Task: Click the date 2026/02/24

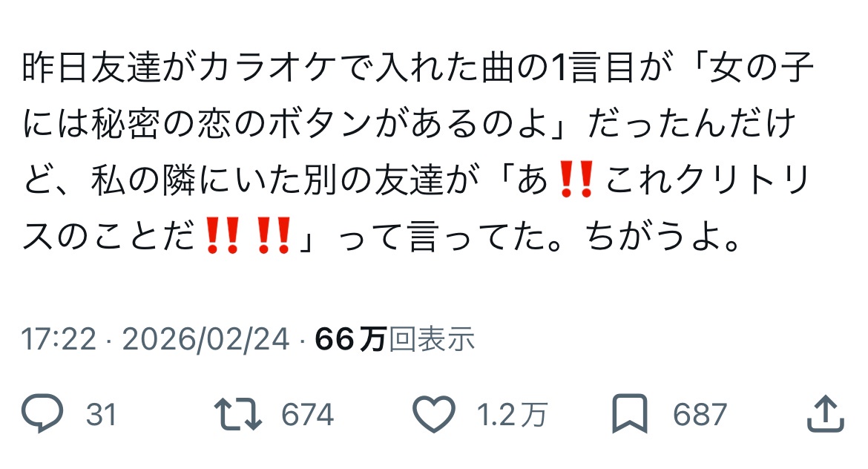Action: tap(206, 339)
